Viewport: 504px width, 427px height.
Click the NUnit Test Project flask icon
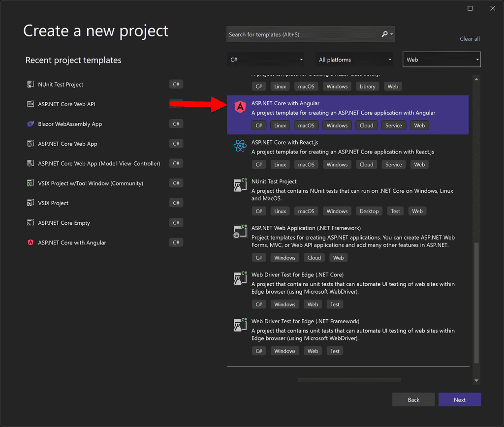click(x=240, y=185)
